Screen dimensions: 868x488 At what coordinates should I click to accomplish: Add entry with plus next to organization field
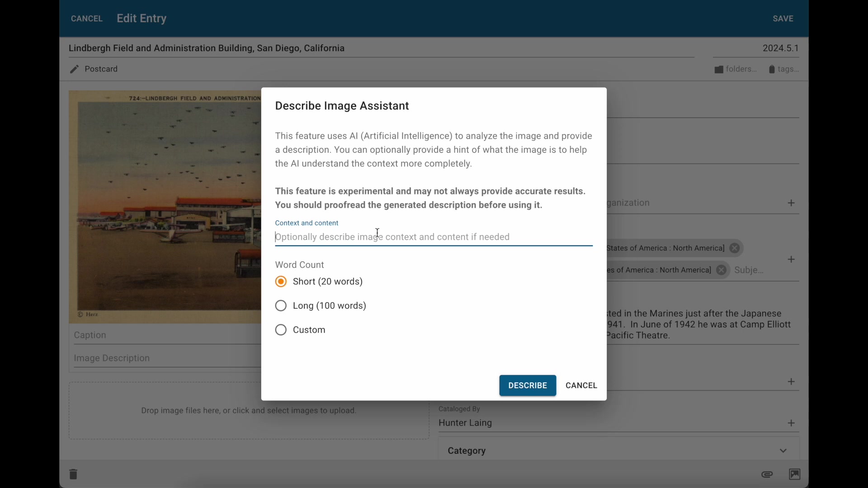(x=791, y=203)
